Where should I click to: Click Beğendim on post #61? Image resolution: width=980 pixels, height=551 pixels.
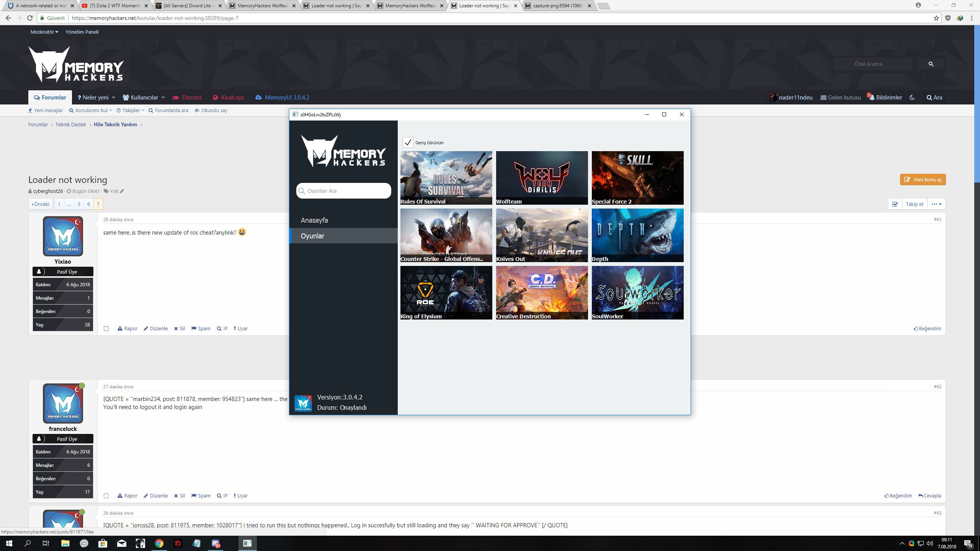click(928, 329)
